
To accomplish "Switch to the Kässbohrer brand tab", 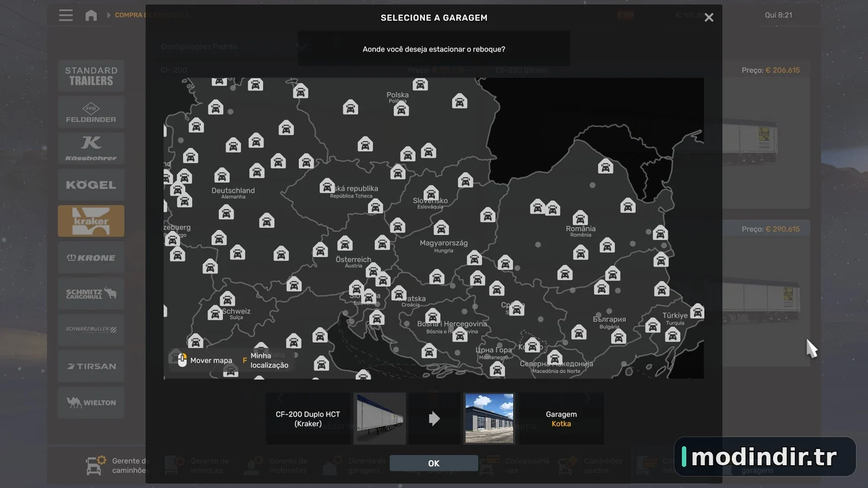I will tap(91, 149).
